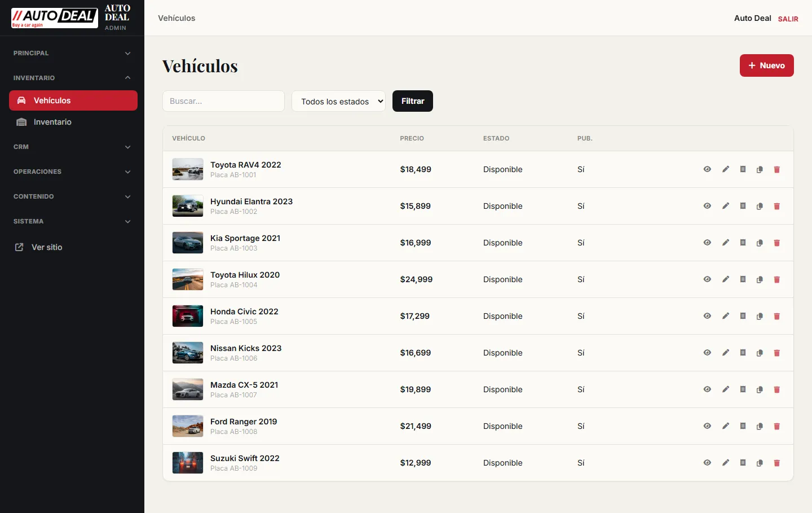Viewport: 812px width, 513px height.
Task: Open the Honda Civic 2022 thumbnail image
Action: coord(188,316)
